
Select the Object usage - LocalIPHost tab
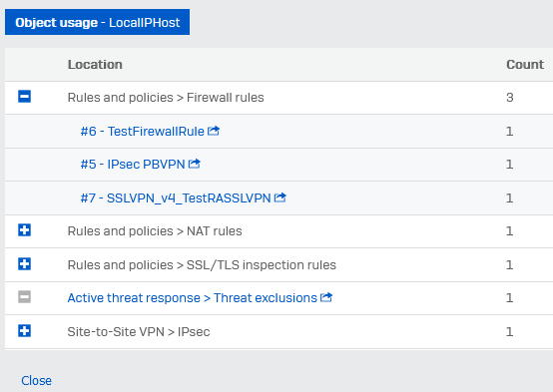pos(98,22)
